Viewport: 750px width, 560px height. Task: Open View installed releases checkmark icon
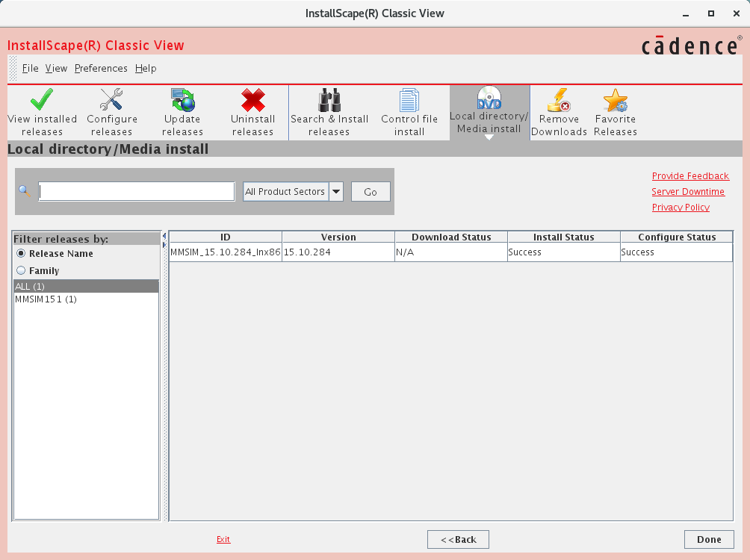click(42, 99)
